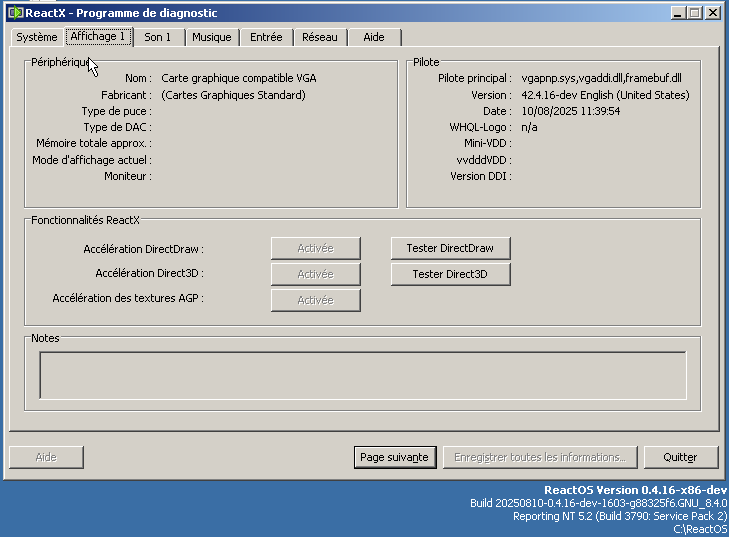729x537 pixels.
Task: Click the vvdddVDD label
Action: (x=484, y=160)
